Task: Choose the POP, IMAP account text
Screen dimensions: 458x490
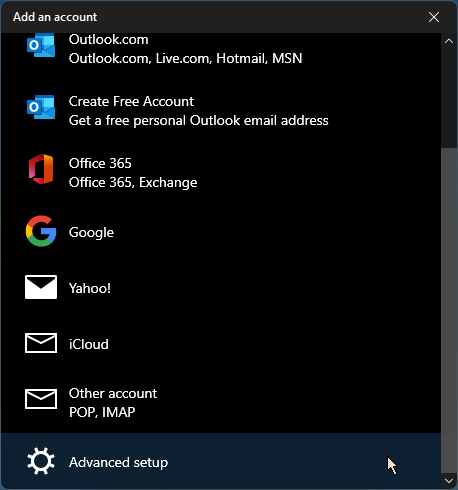Action: pyautogui.click(x=102, y=412)
